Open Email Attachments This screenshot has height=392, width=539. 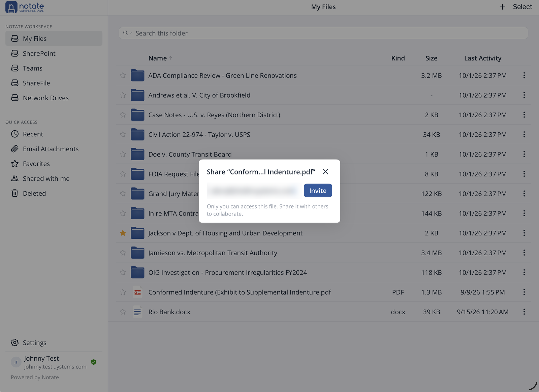click(x=54, y=149)
